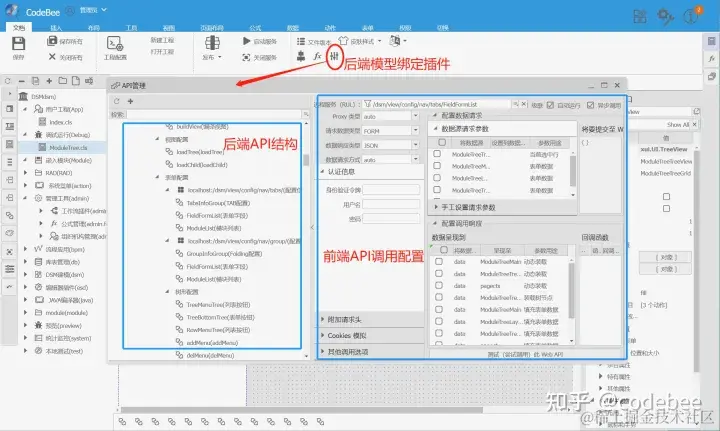Click the refresh icon above project tree

7,81
